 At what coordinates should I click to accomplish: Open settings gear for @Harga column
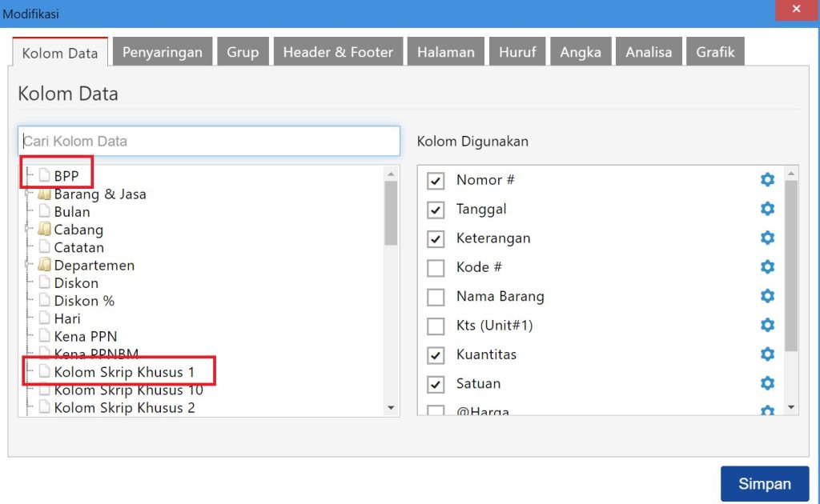point(767,410)
